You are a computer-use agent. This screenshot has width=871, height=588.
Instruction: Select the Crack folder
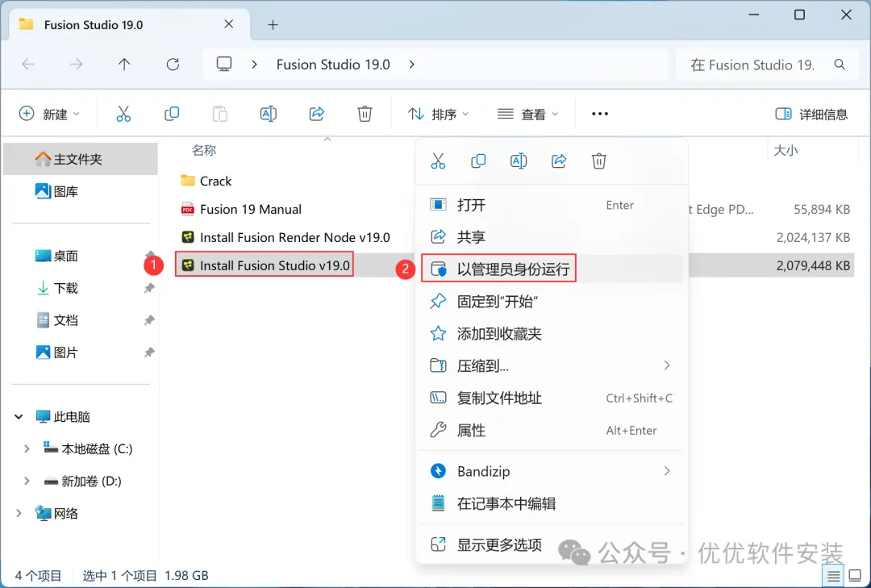(206, 181)
